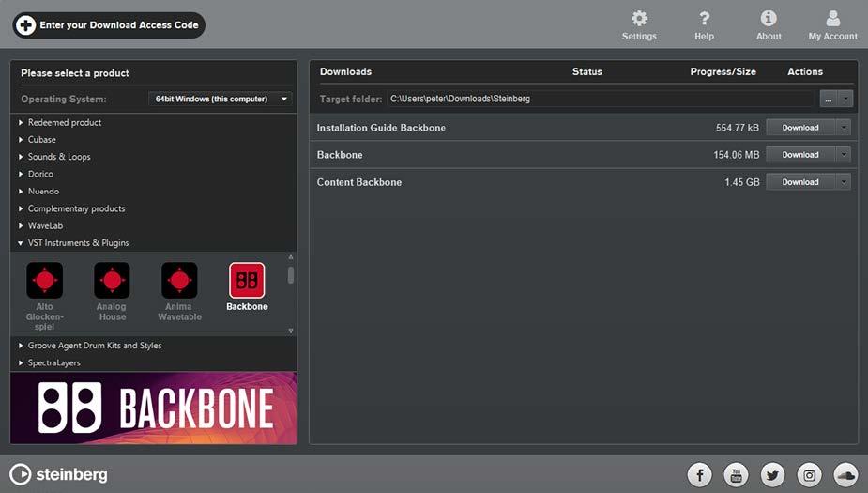Open dropdown arrow beside Content Backbone Download
The image size is (868, 493).
pyautogui.click(x=843, y=181)
